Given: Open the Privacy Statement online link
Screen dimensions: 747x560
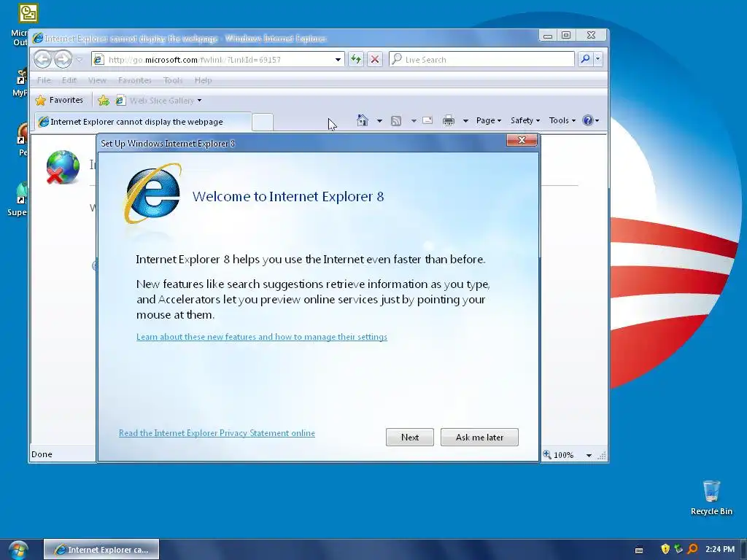Looking at the screenshot, I should pos(217,433).
